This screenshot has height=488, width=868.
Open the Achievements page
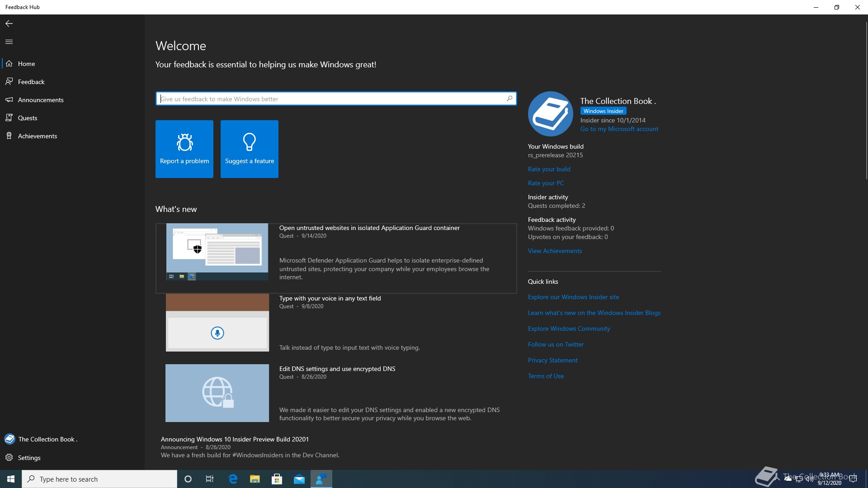pyautogui.click(x=72, y=136)
